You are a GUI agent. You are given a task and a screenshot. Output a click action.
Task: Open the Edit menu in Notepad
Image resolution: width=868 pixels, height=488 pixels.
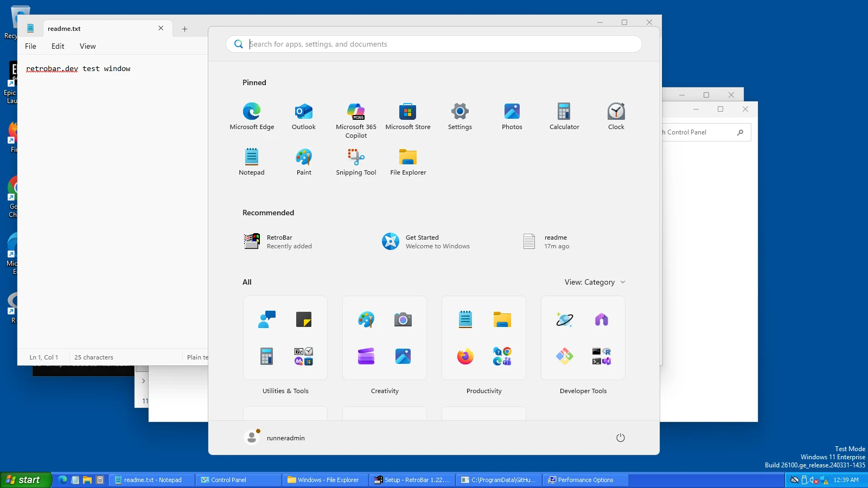[58, 46]
